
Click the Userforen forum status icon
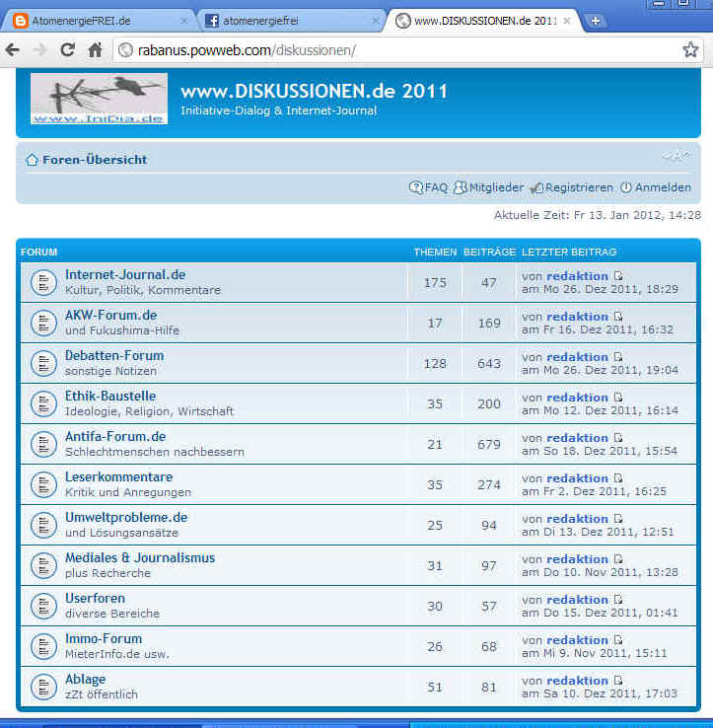coord(43,606)
